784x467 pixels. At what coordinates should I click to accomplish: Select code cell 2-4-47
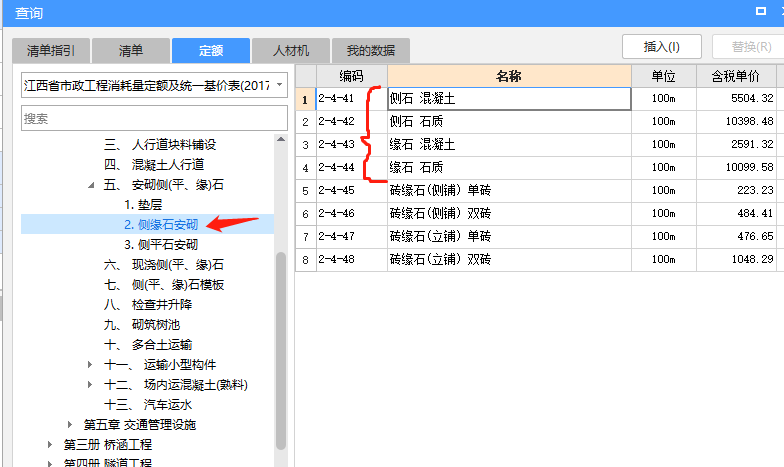point(352,236)
